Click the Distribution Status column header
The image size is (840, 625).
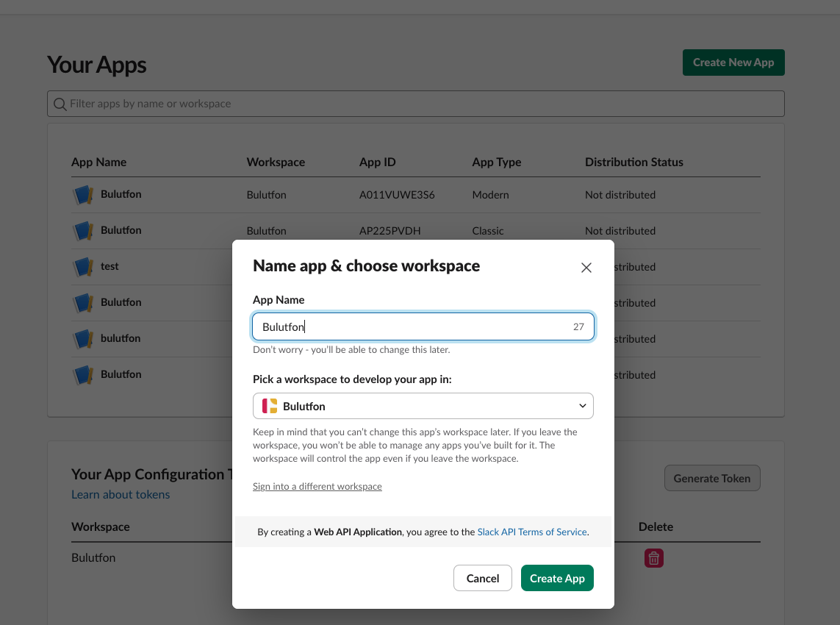click(633, 162)
